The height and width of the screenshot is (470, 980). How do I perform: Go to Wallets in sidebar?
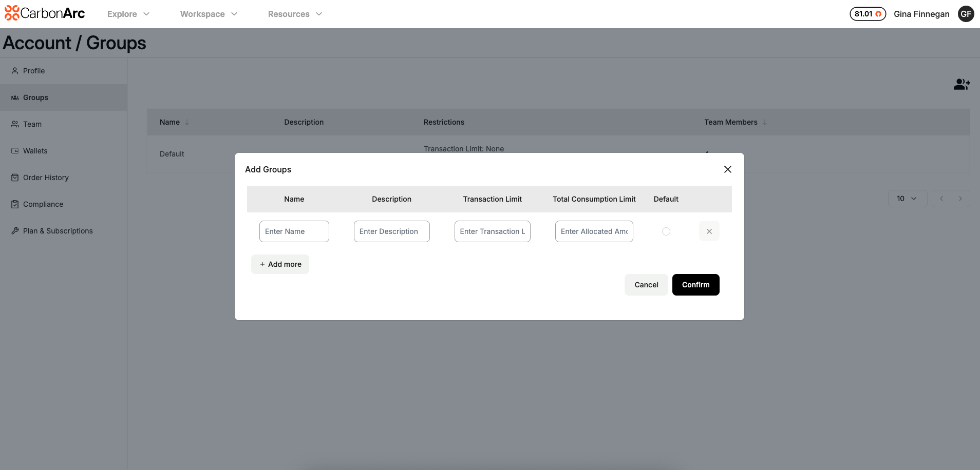click(x=35, y=151)
